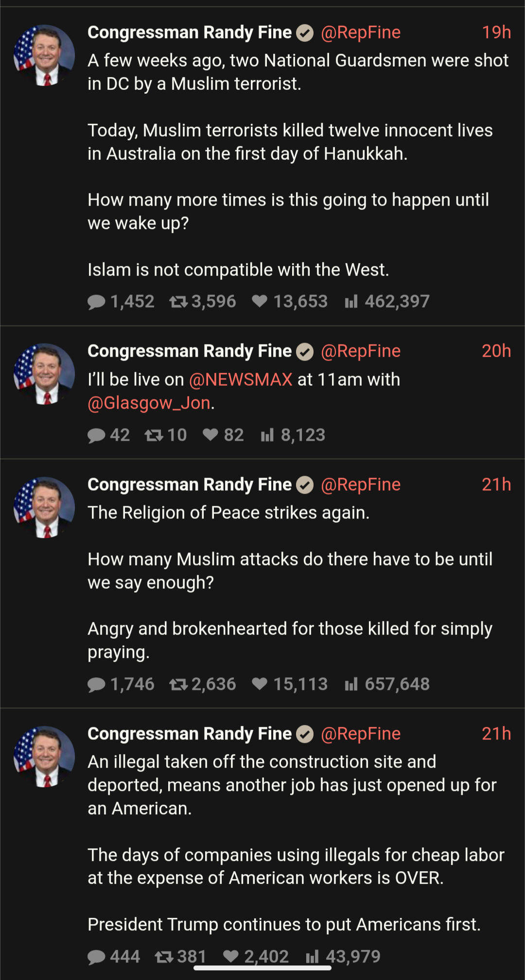Click the 19h timestamp link
Image resolution: width=525 pixels, height=980 pixels.
(x=496, y=33)
